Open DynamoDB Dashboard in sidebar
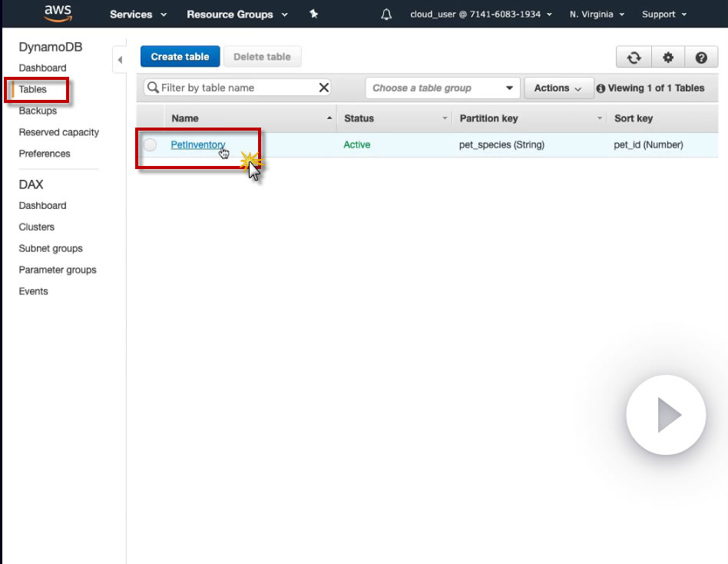 point(42,68)
